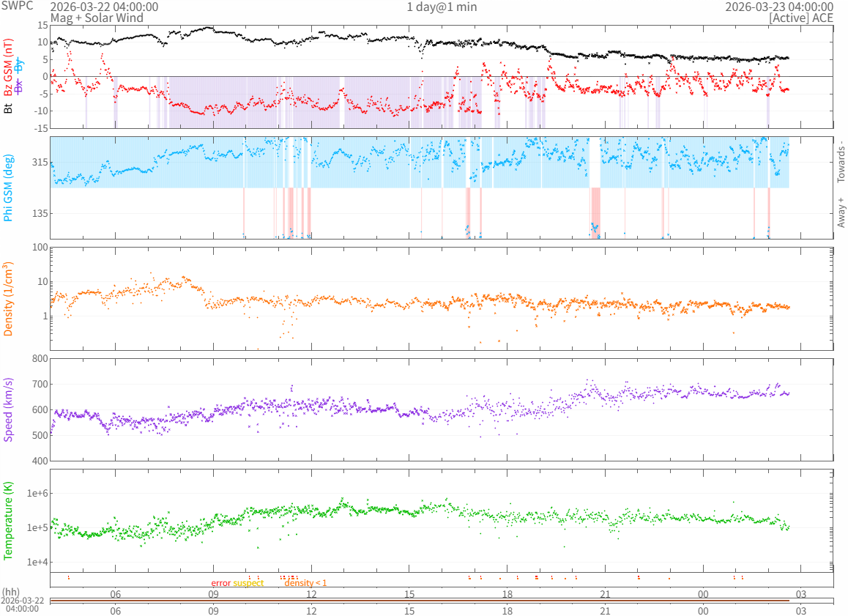Image resolution: width=848 pixels, height=616 pixels.
Task: Click the orange Density axis label
Action: [x=9, y=298]
